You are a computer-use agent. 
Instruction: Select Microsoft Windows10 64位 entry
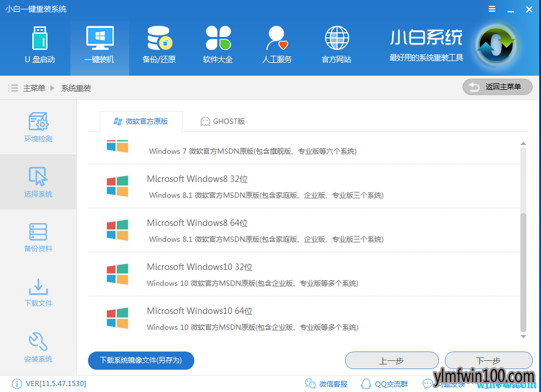[304, 318]
